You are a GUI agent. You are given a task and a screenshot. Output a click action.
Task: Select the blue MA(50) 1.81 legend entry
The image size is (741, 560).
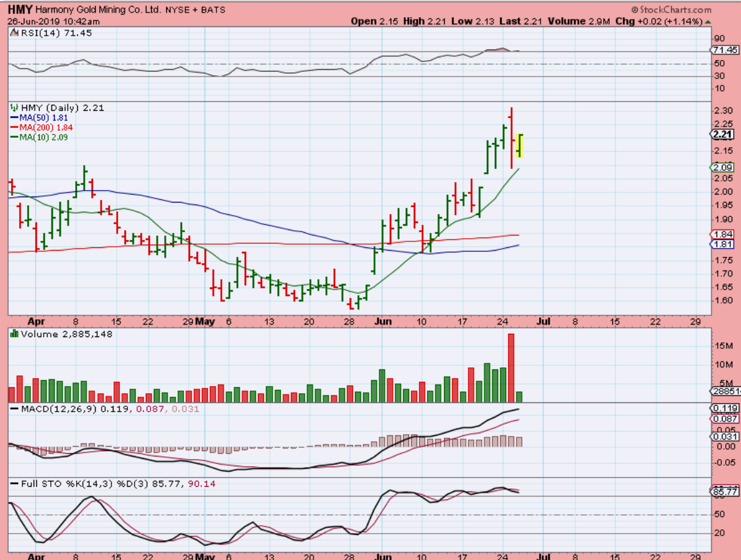39,117
